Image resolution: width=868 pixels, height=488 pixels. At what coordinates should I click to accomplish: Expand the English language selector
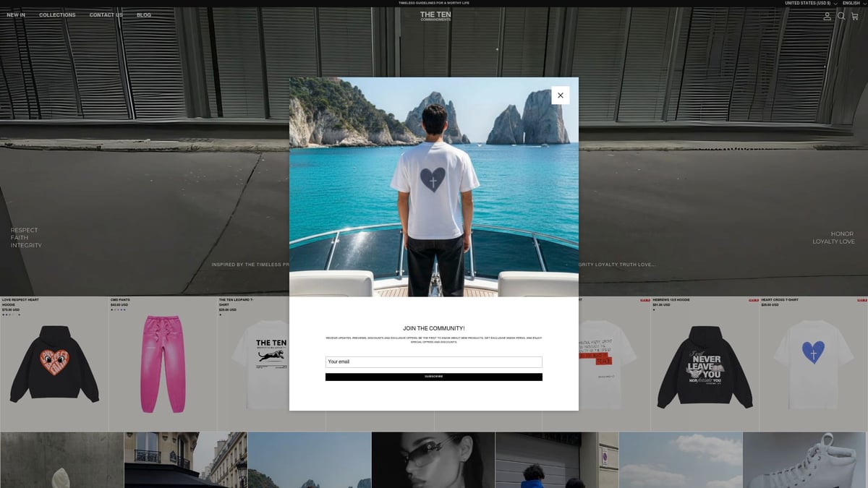854,4
